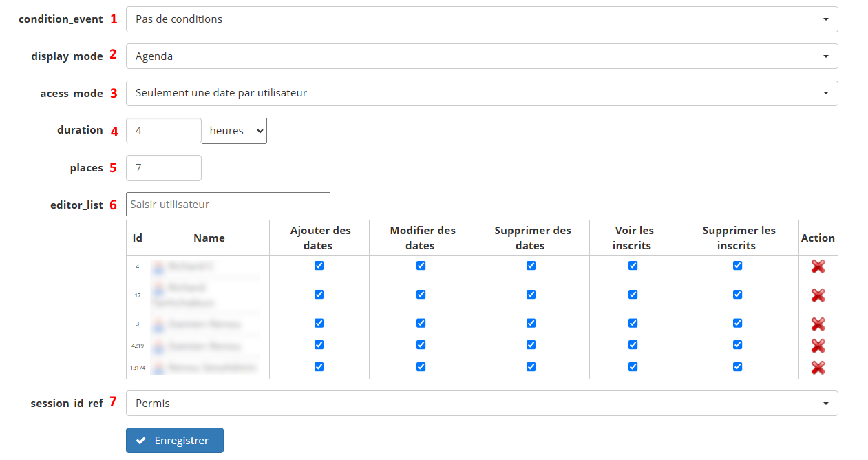Disable 'Supprimer les inscrits' for user 13174
868x460 pixels.
point(737,367)
